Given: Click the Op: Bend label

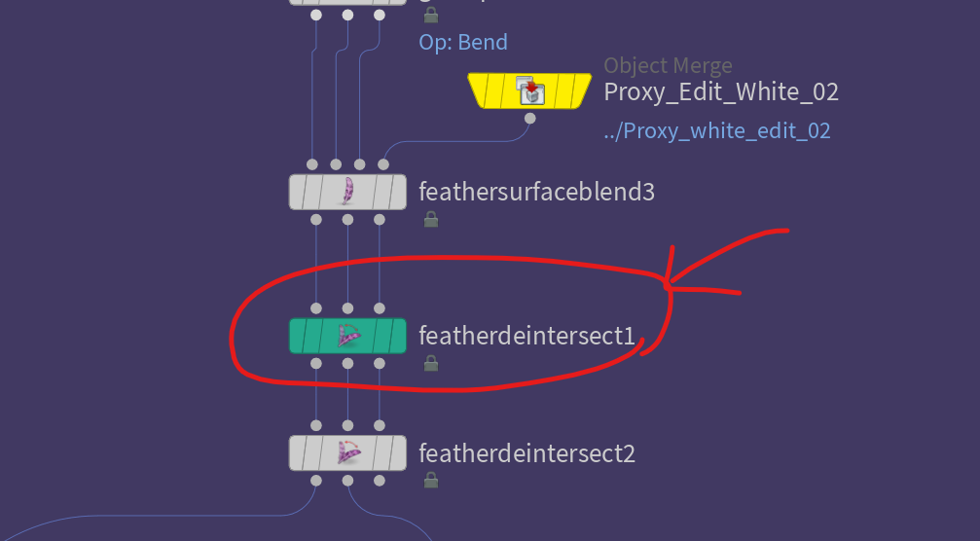Looking at the screenshot, I should (x=463, y=42).
